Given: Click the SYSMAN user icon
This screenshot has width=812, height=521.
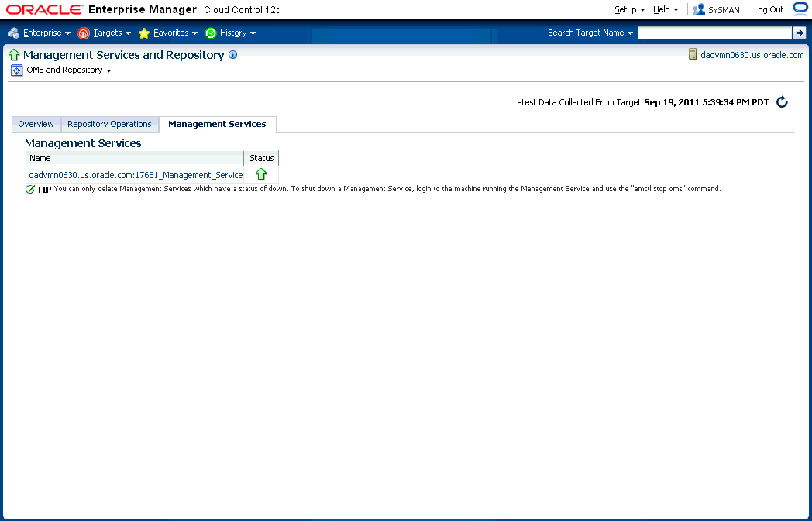Looking at the screenshot, I should [699, 9].
